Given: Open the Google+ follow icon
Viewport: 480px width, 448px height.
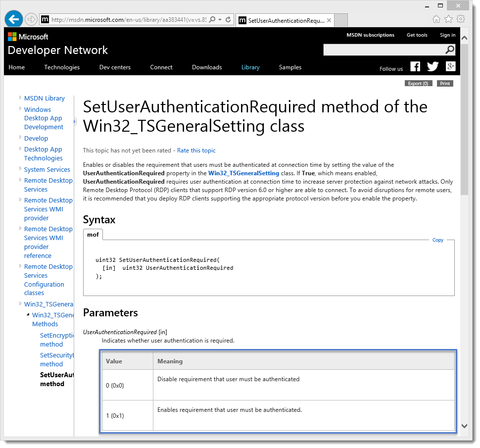Looking at the screenshot, I should pos(450,66).
